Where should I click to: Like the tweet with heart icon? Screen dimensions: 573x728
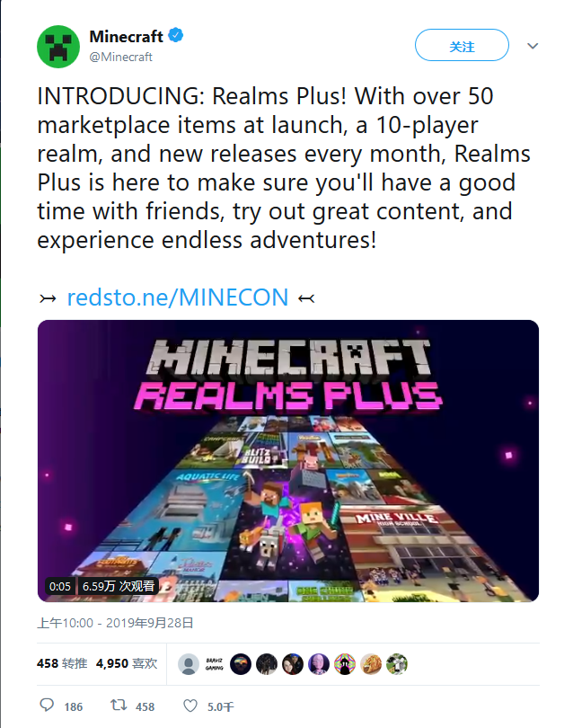point(190,706)
